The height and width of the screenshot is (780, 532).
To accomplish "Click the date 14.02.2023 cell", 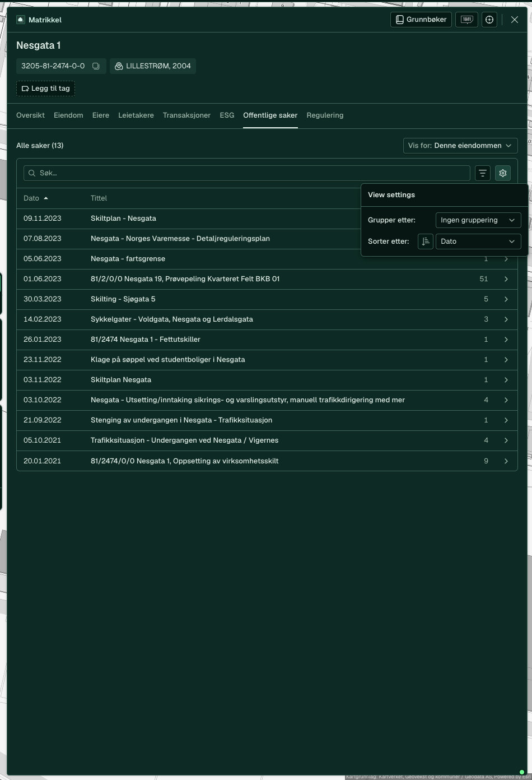I will click(x=43, y=319).
